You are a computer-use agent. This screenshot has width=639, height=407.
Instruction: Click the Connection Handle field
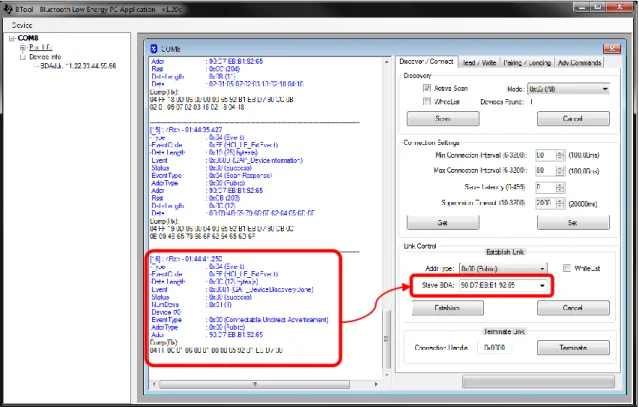click(x=495, y=348)
